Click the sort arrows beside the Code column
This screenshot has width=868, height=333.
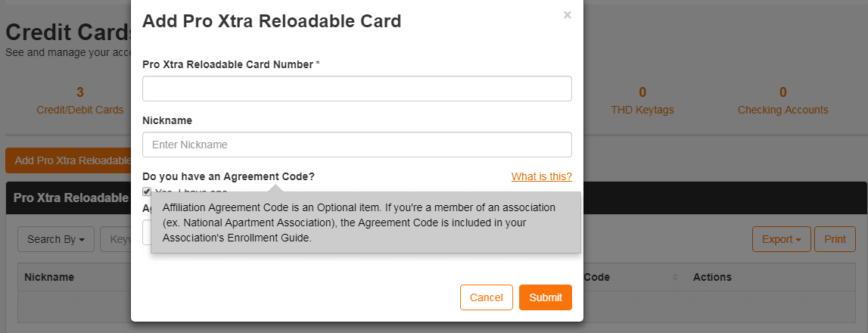pos(675,277)
